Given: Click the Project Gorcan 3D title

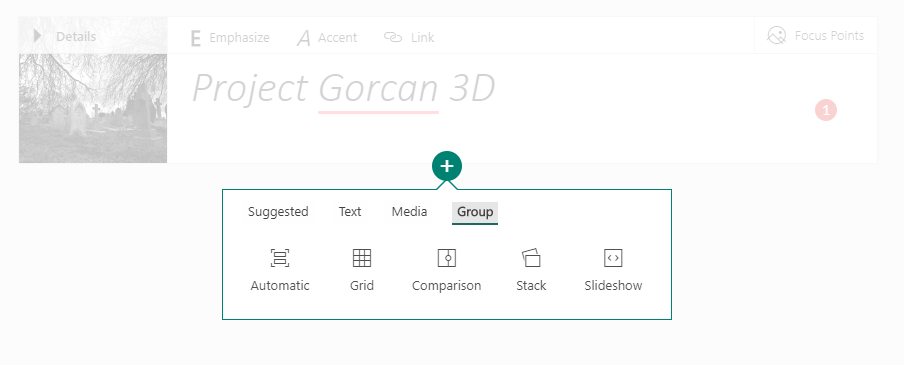Looking at the screenshot, I should [x=344, y=89].
